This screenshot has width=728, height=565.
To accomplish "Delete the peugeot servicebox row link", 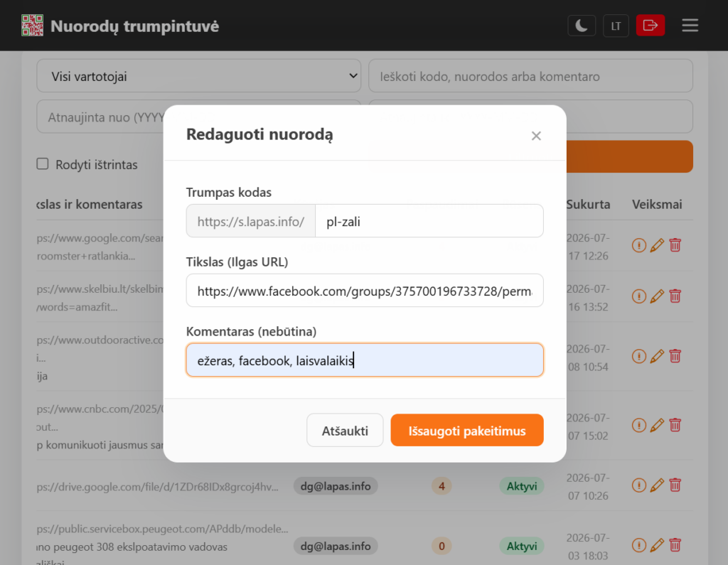I will point(675,546).
